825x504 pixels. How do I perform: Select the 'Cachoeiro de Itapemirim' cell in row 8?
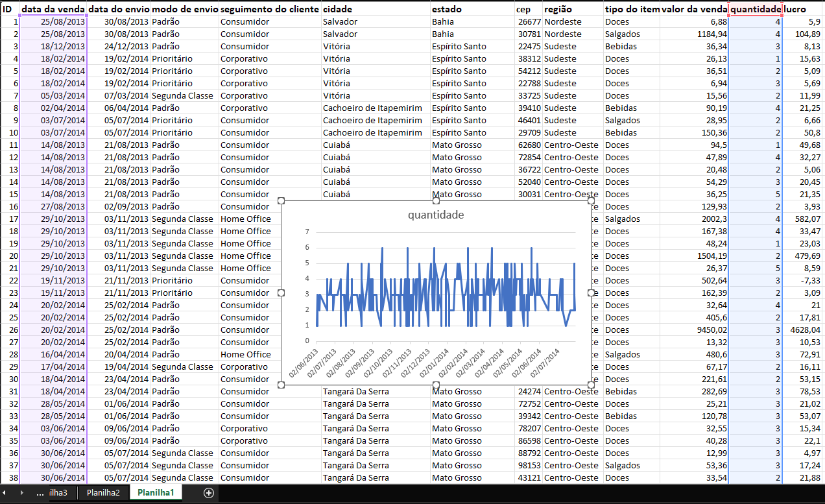(x=376, y=108)
